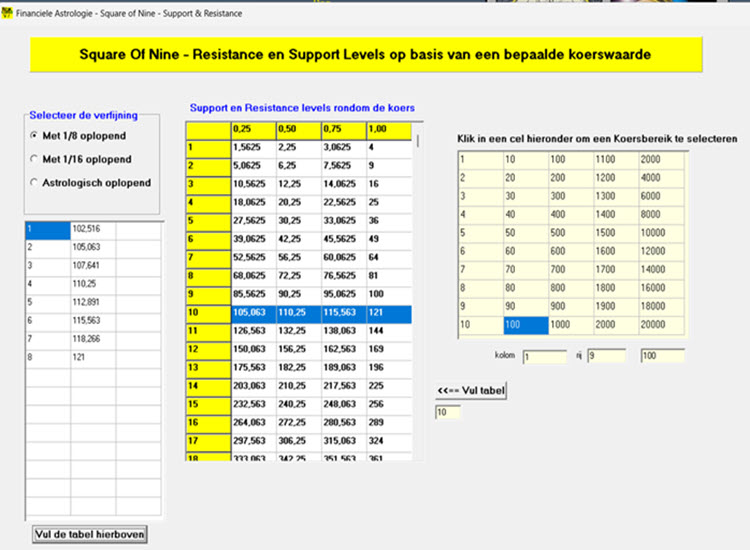This screenshot has height=550, width=750.
Task: Select the 'Met 1/8 oplopend' option
Action: click(35, 136)
